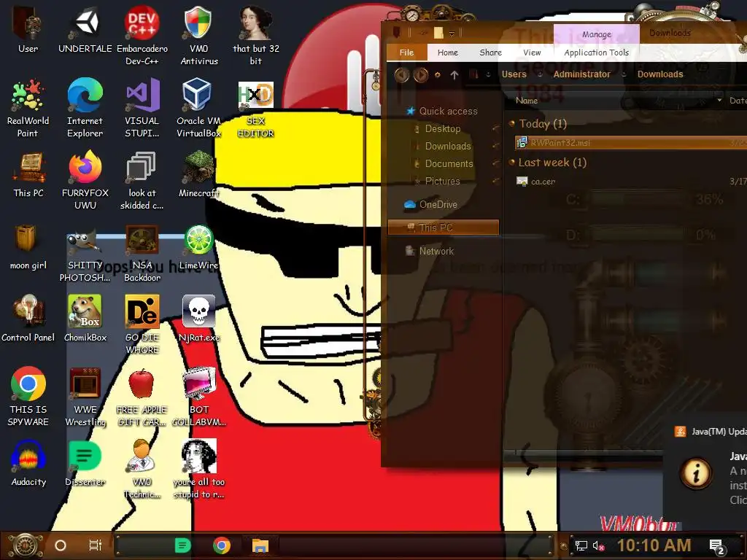Launch UNDERTALE from the desktop
The image size is (747, 560).
pyautogui.click(x=85, y=28)
